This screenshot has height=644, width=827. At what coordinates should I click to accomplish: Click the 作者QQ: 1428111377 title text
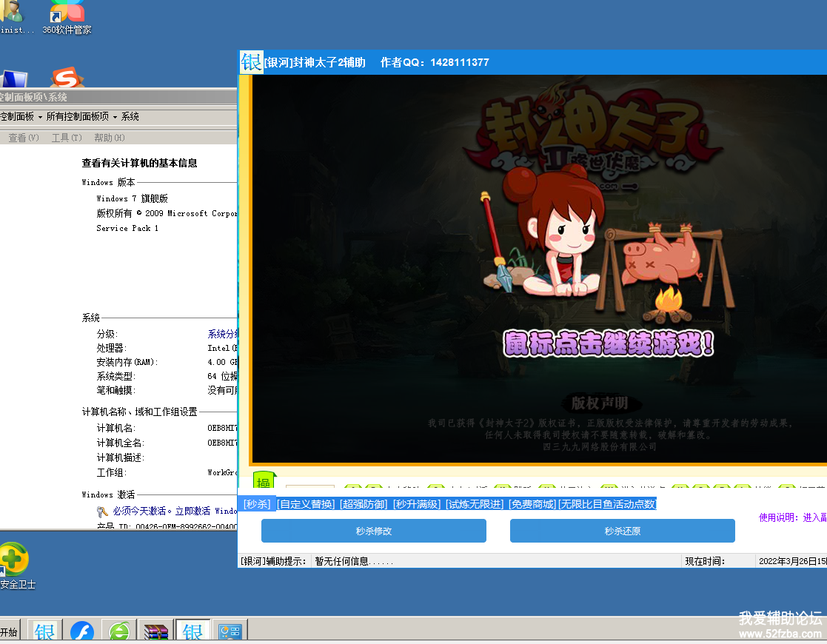pyautogui.click(x=435, y=62)
